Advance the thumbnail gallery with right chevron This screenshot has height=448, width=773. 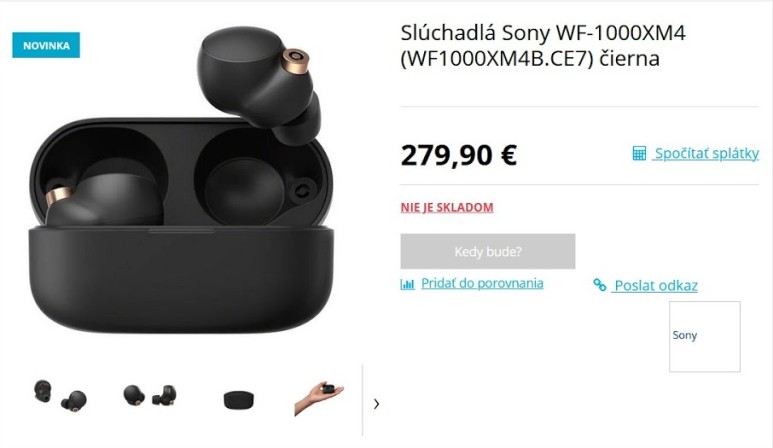tap(377, 404)
